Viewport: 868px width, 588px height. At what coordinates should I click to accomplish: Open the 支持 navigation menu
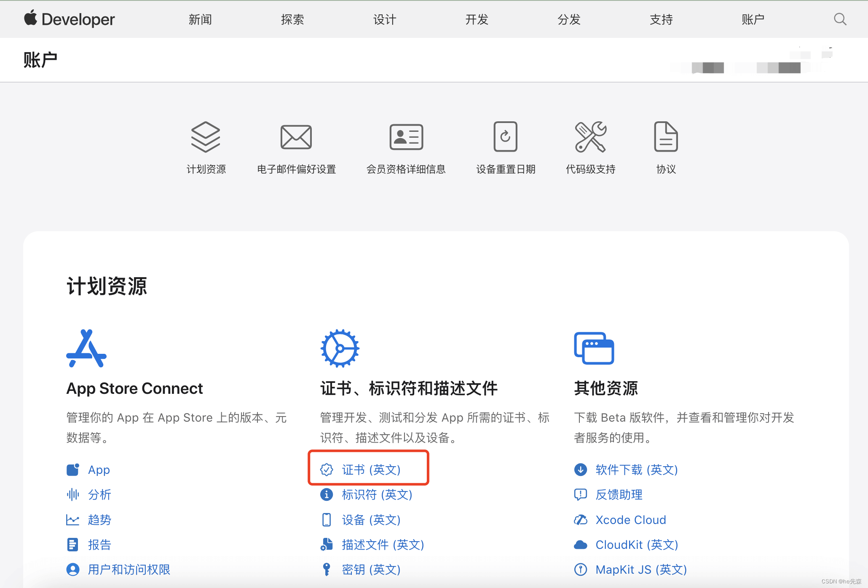[661, 19]
